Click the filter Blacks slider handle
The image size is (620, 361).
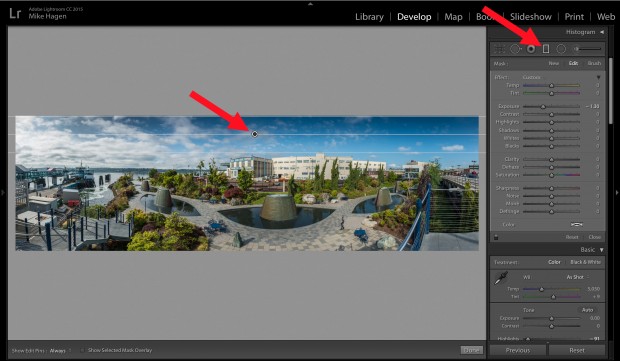[x=552, y=147]
